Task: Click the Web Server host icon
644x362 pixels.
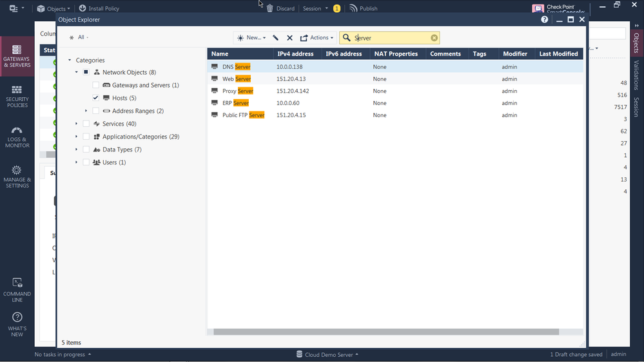Action: [x=215, y=79]
